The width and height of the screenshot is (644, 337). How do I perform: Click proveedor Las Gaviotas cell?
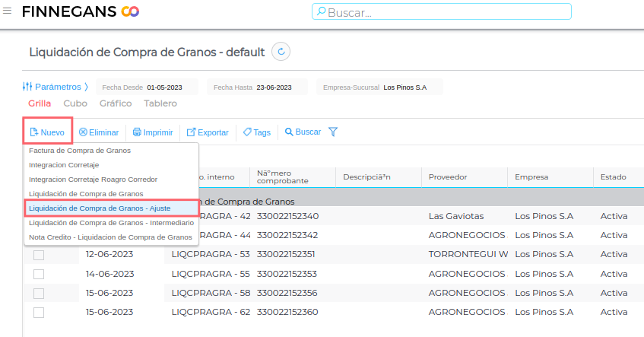click(x=456, y=216)
